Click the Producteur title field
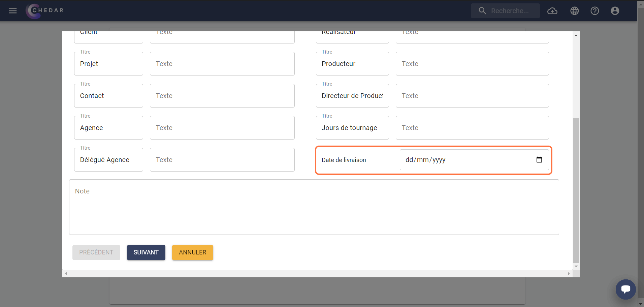The image size is (644, 307). (352, 64)
